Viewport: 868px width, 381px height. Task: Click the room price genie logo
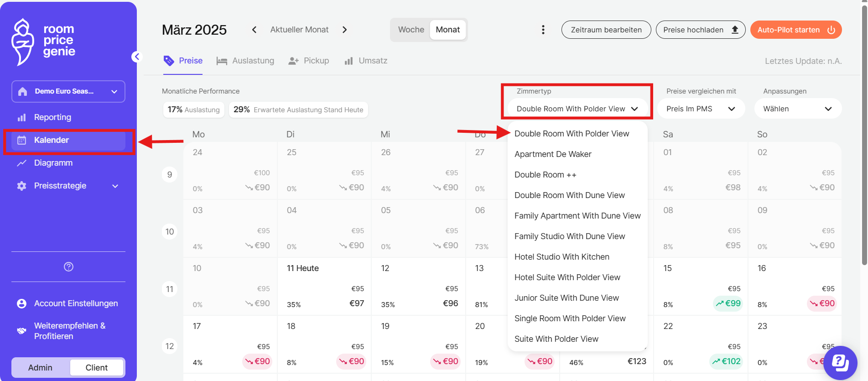point(43,41)
